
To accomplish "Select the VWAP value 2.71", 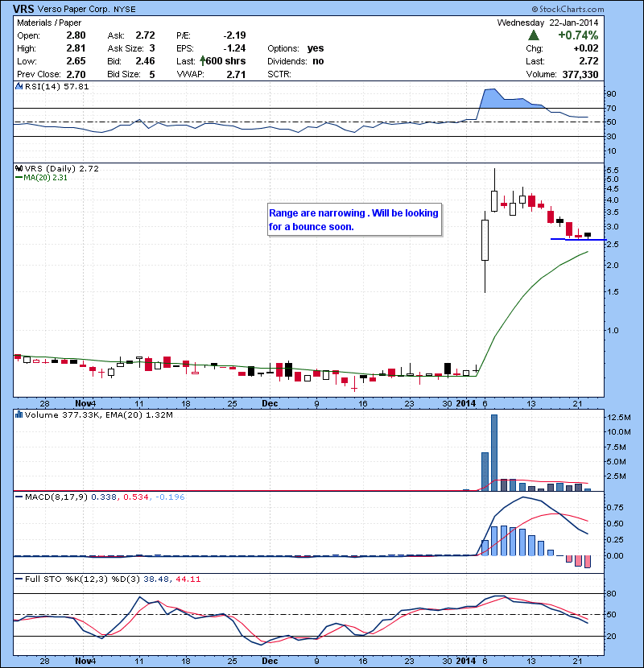I will coord(236,75).
